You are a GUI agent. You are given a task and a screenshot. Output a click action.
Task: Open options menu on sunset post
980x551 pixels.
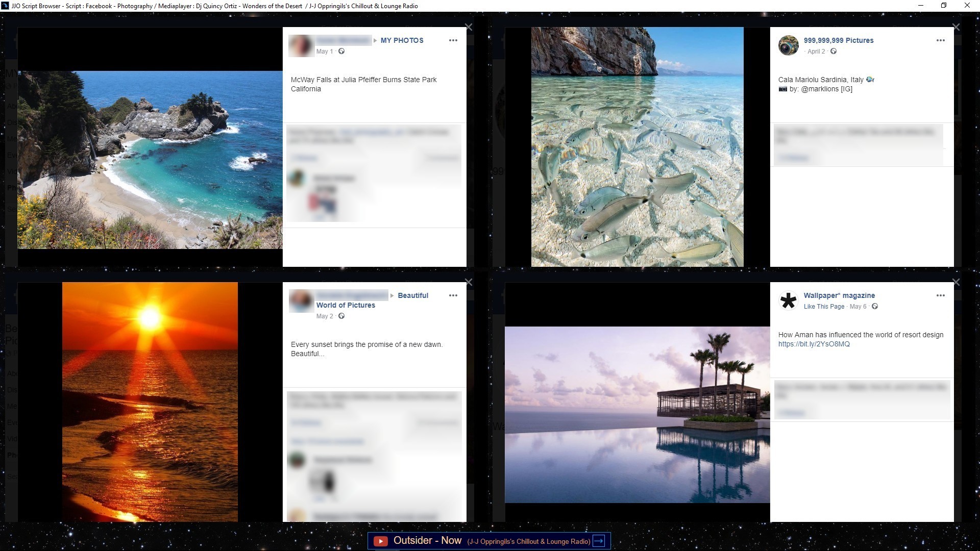point(453,295)
